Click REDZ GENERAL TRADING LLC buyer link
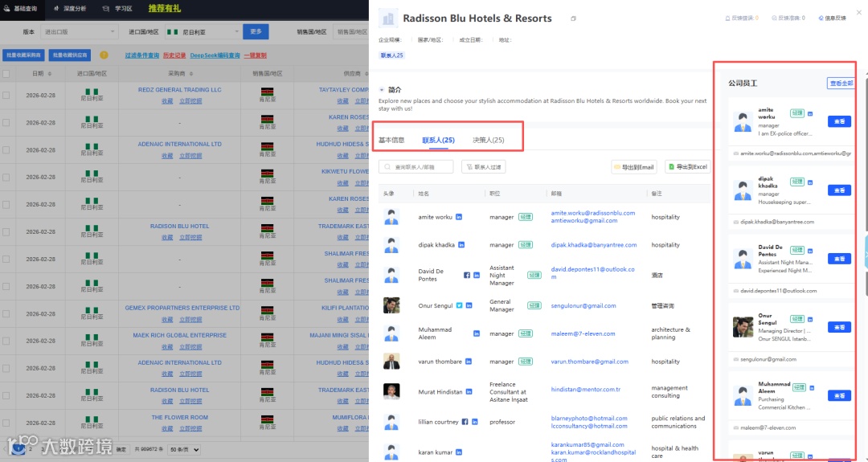The image size is (868, 462). click(179, 90)
